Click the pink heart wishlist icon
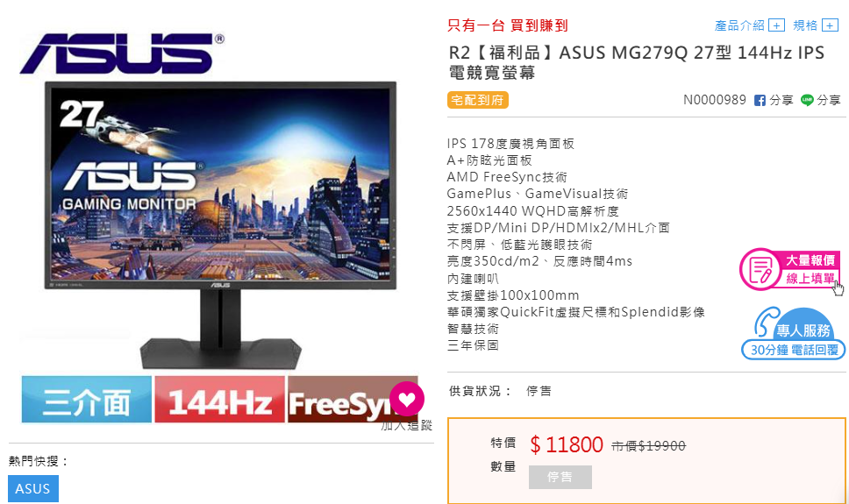849x504 pixels. click(407, 399)
